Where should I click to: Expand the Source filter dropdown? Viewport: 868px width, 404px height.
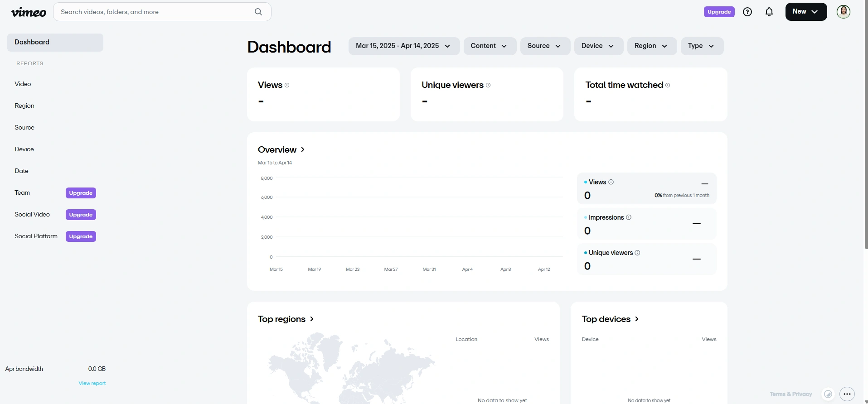[545, 46]
